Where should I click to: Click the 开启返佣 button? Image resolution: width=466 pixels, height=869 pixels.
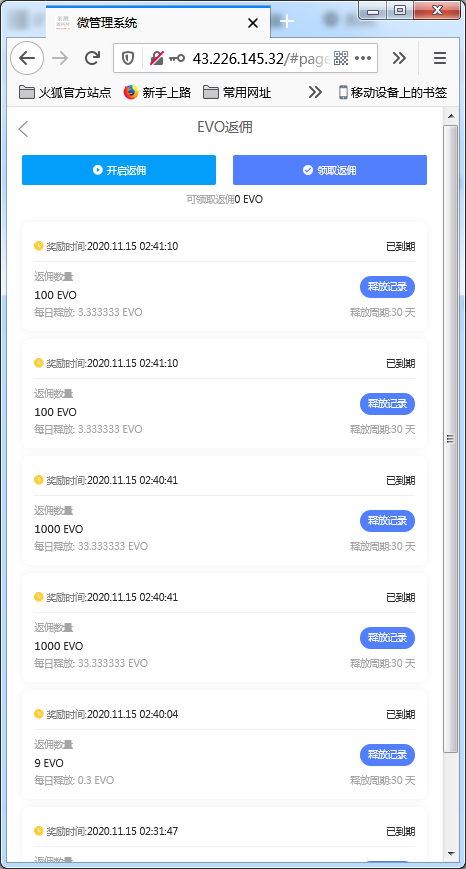[x=119, y=170]
